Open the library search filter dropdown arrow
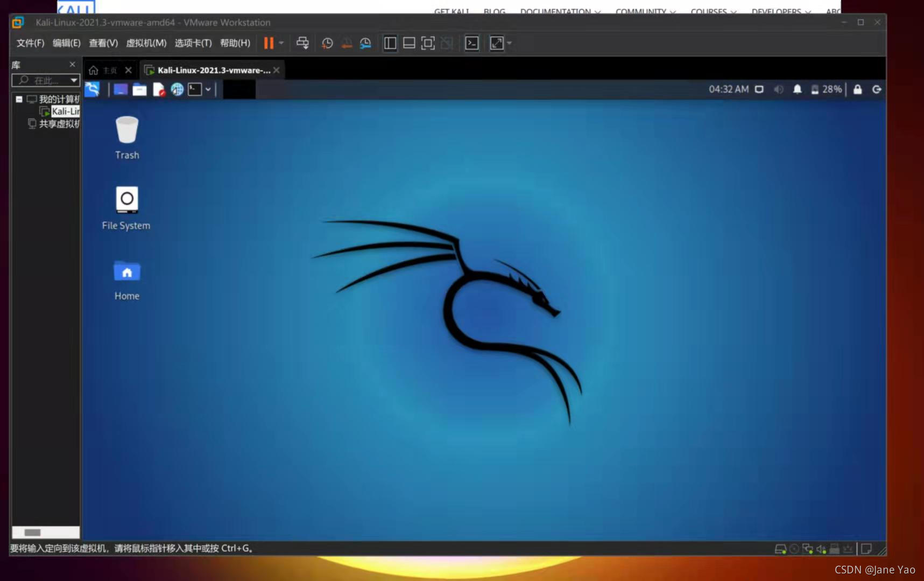924x581 pixels. coord(74,80)
